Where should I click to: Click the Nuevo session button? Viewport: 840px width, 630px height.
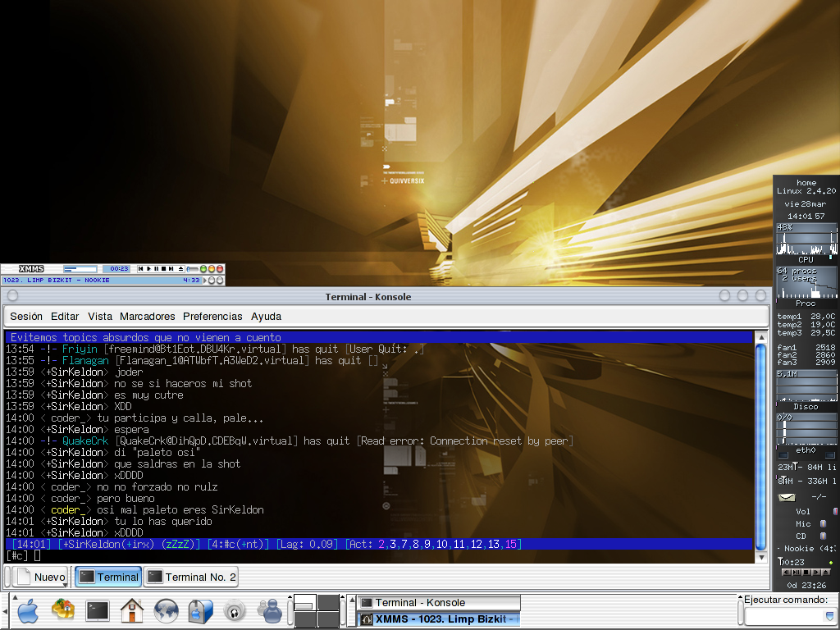click(x=39, y=577)
